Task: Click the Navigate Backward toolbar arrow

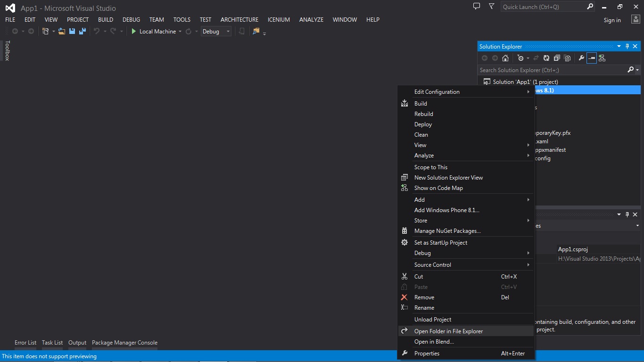Action: (15, 31)
